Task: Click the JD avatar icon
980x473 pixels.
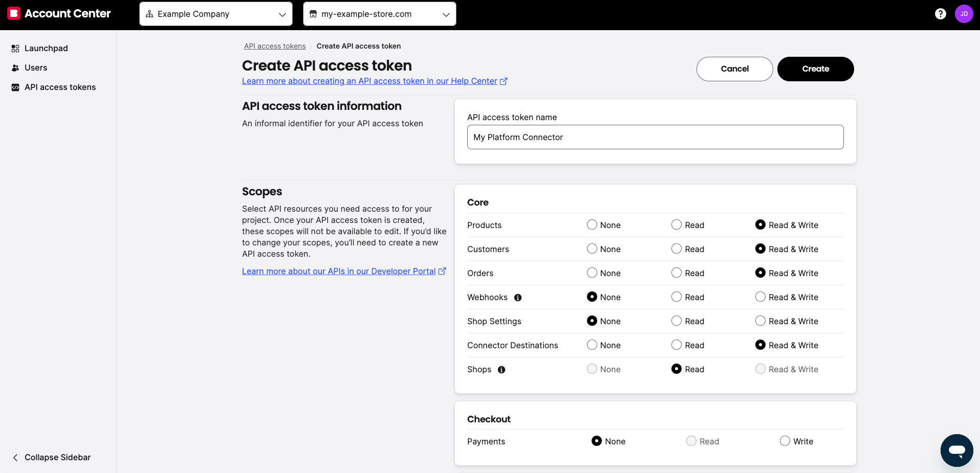Action: 964,14
